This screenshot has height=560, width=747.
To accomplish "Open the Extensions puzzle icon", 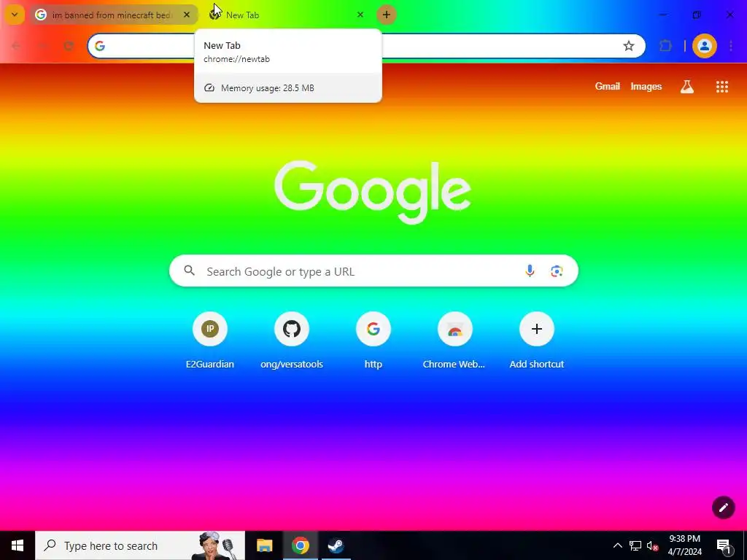I will pos(665,46).
